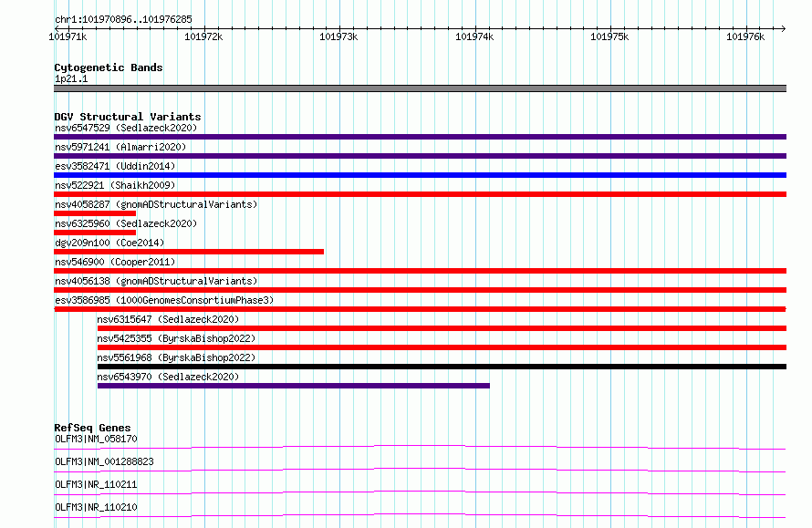Click the red bar of dgv209n100
Viewport: 812px width, 528px height.
[189, 252]
